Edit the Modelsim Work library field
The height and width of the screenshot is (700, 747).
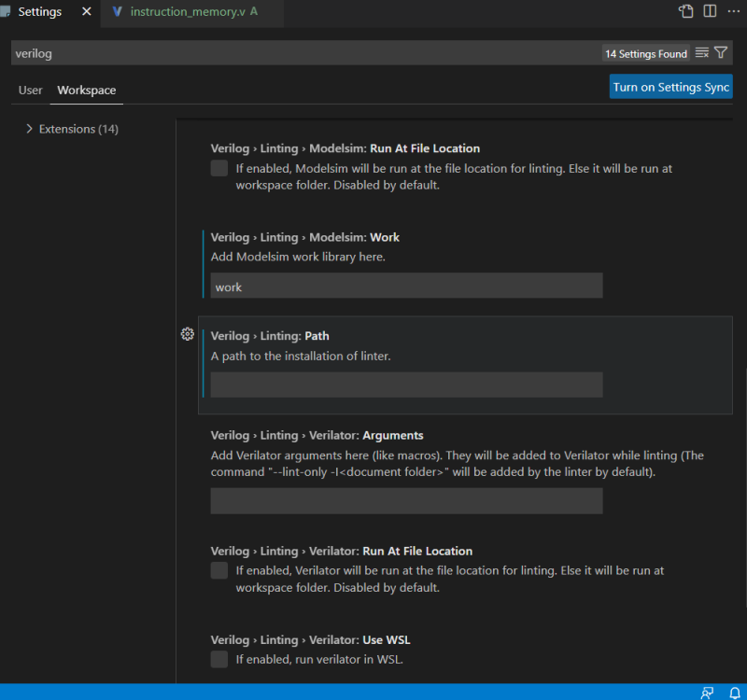406,287
